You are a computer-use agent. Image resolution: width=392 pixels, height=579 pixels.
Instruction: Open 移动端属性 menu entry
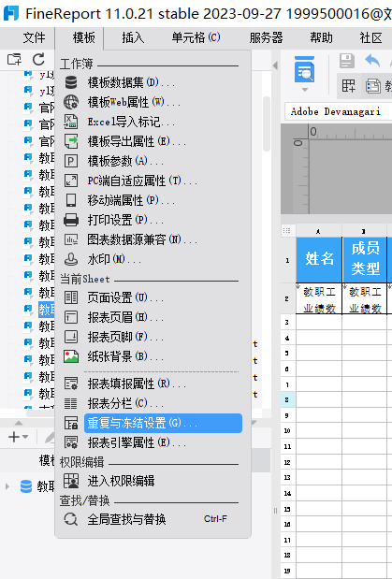pos(131,200)
